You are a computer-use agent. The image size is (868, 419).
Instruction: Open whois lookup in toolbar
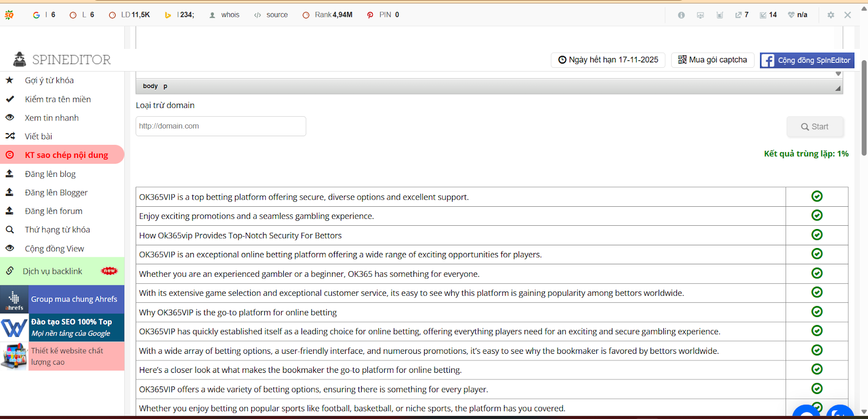click(225, 15)
